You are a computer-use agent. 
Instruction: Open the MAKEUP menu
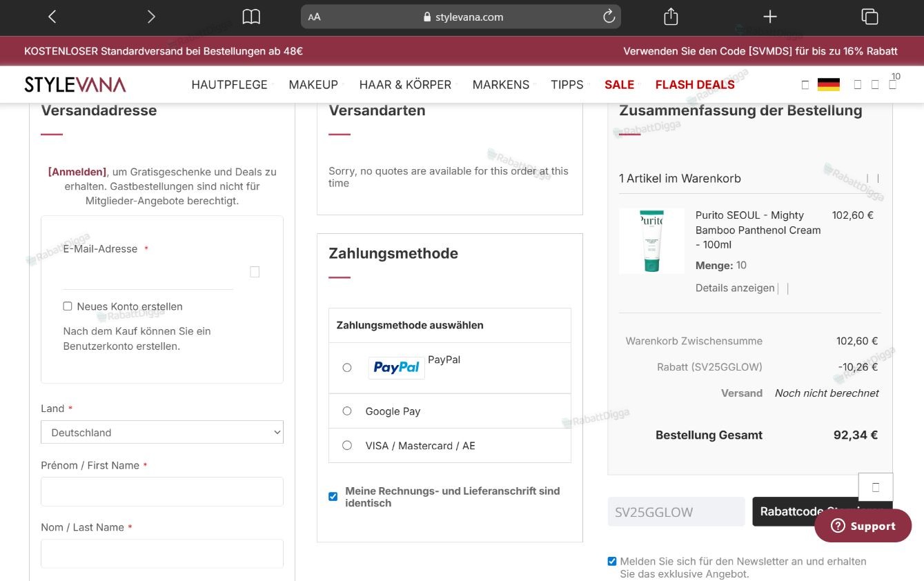(313, 85)
